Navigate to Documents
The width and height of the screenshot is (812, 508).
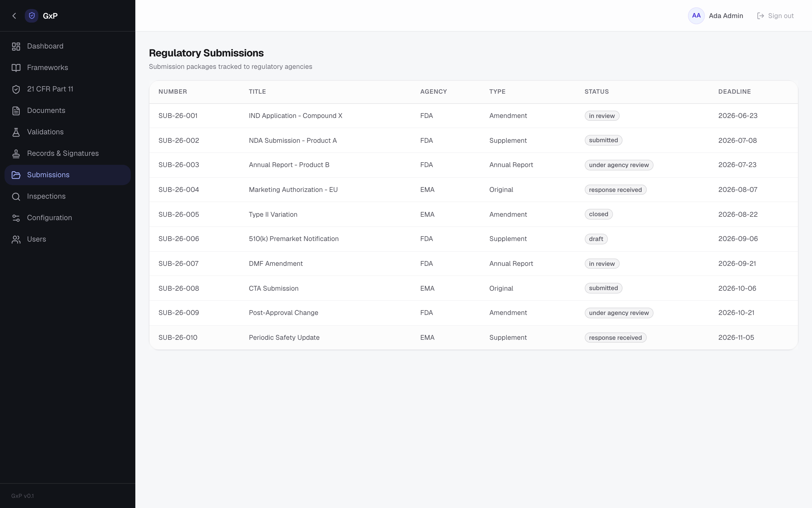point(67,111)
